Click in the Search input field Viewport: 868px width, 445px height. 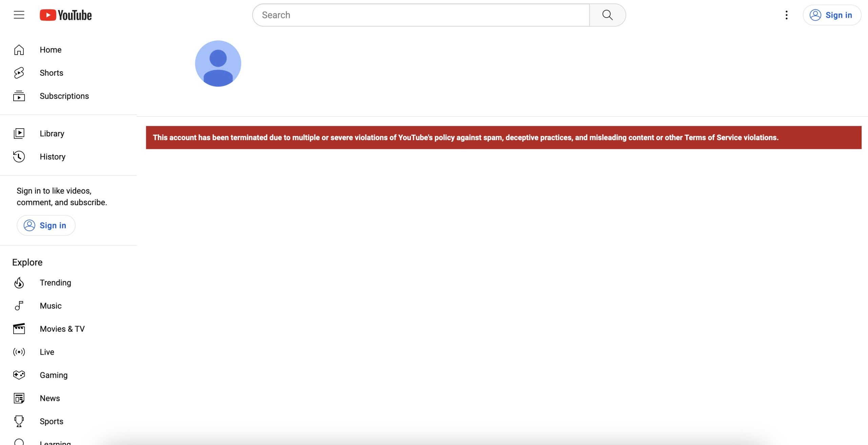click(x=420, y=15)
